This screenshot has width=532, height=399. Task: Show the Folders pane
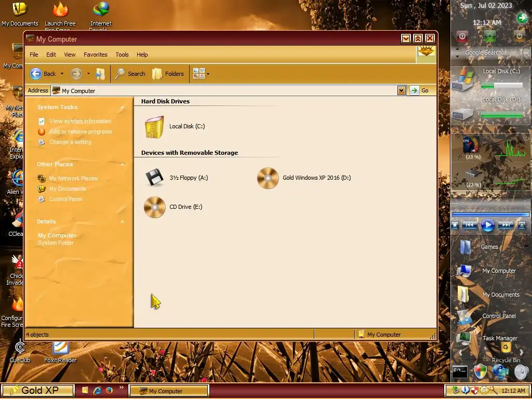click(x=168, y=74)
